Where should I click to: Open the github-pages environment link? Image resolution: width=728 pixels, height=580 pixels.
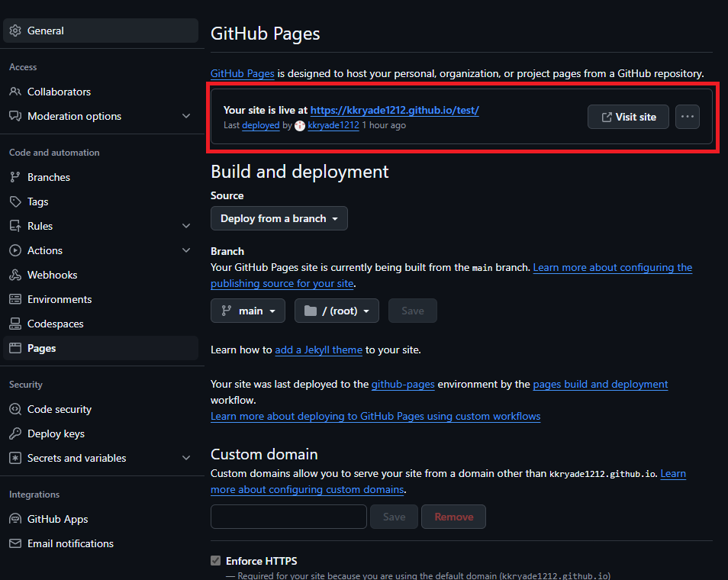pyautogui.click(x=403, y=384)
